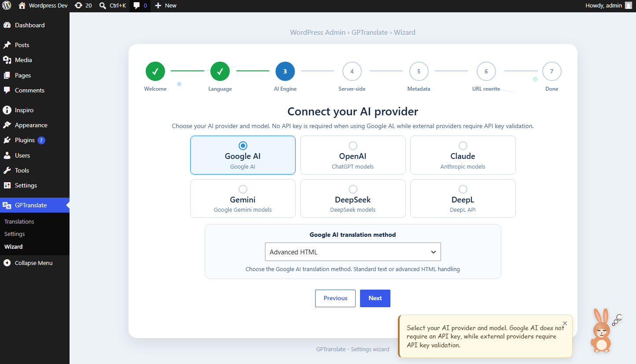
Task: Click the comments bubble icon in admin bar
Action: (x=137, y=6)
